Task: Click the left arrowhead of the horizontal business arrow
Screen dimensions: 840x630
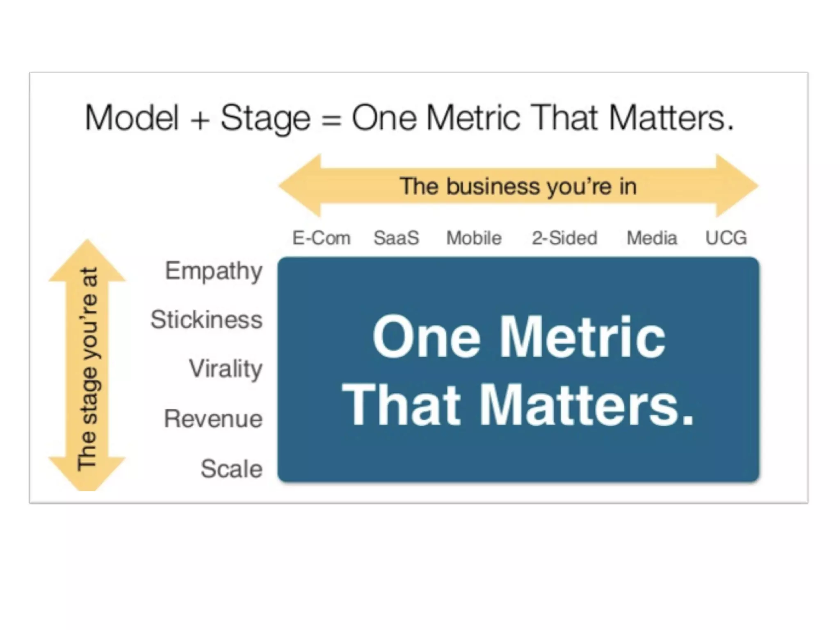Action: point(301,185)
